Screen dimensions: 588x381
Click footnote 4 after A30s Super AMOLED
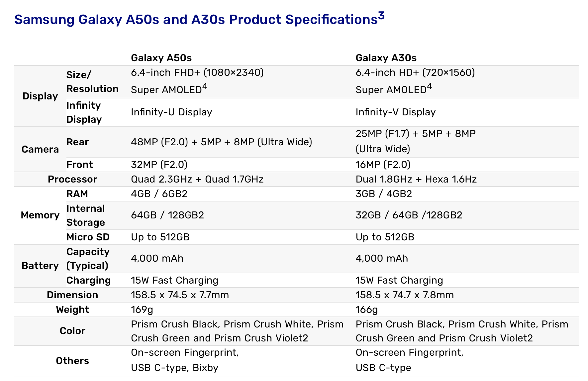(x=430, y=87)
